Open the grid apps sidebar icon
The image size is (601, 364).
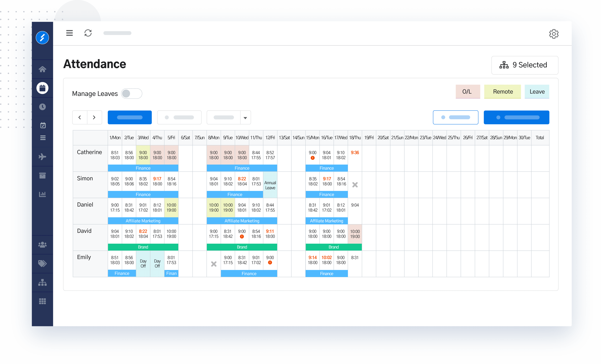tap(42, 301)
